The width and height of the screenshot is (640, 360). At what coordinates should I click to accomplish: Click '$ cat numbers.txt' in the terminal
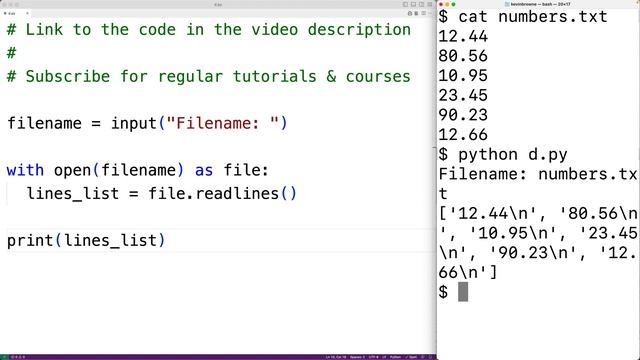tap(523, 17)
